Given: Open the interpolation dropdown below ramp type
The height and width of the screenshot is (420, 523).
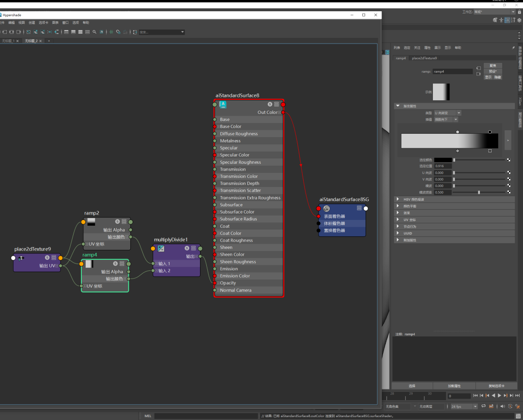Looking at the screenshot, I should pos(446,120).
